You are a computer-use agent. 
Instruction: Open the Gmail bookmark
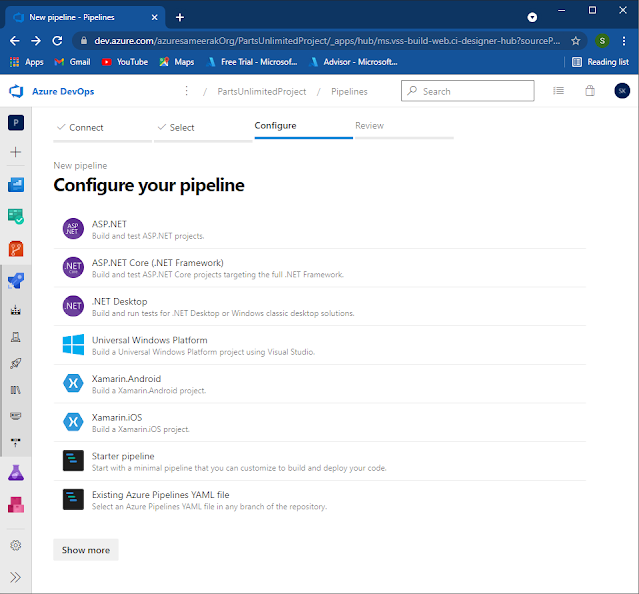point(73,62)
